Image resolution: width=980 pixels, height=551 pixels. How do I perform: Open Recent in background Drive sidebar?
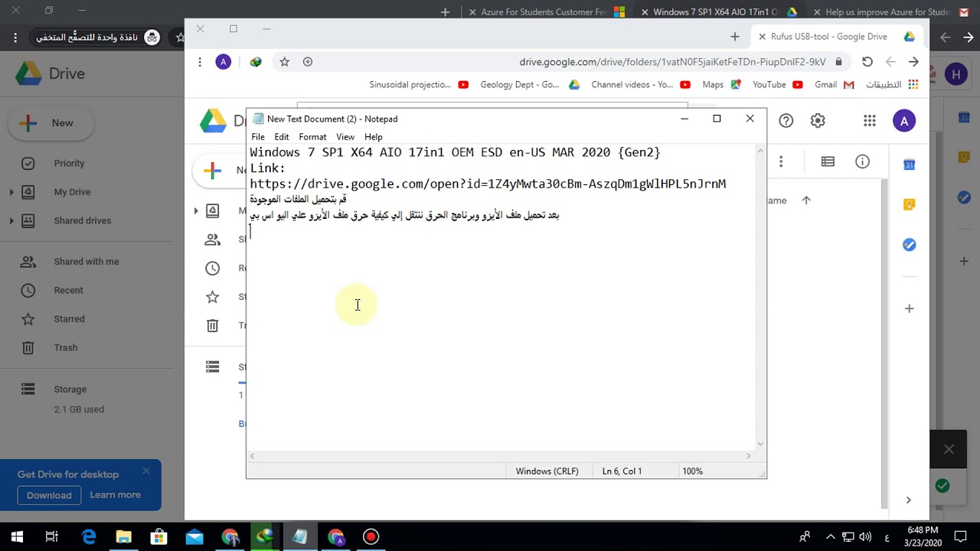point(68,290)
